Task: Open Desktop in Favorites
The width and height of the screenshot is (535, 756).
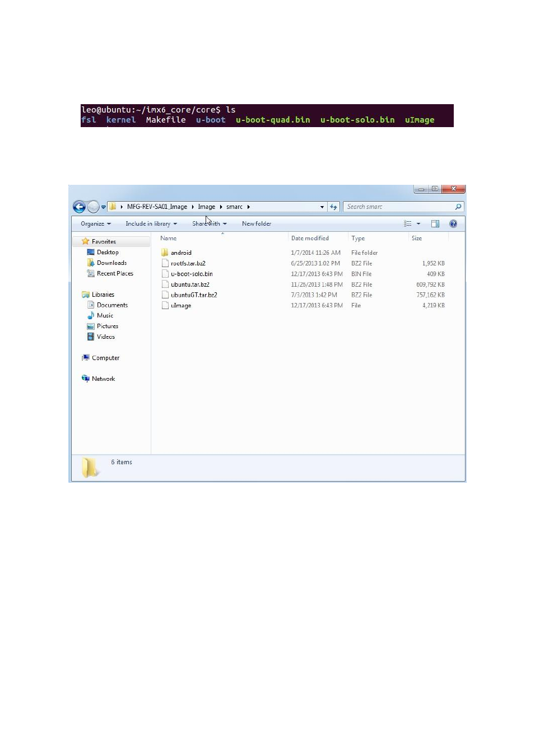Action: click(x=108, y=252)
